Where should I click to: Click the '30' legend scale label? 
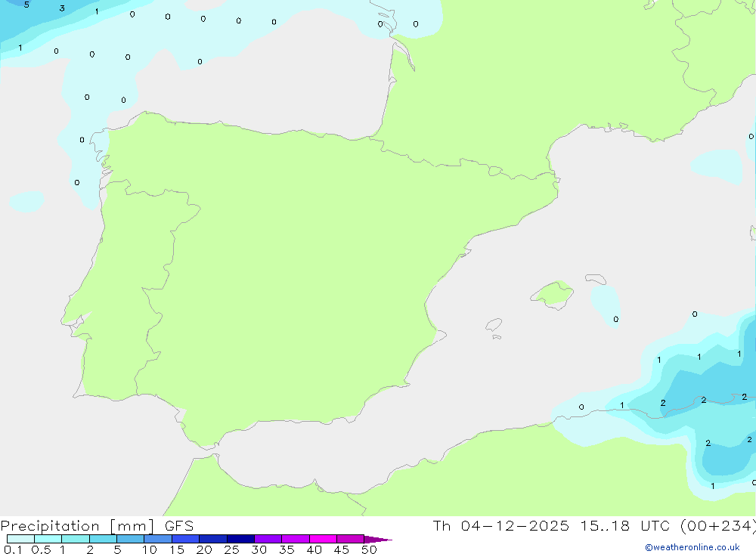[259, 549]
